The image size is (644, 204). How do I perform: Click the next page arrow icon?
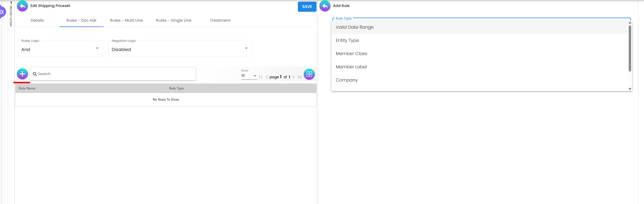(293, 77)
